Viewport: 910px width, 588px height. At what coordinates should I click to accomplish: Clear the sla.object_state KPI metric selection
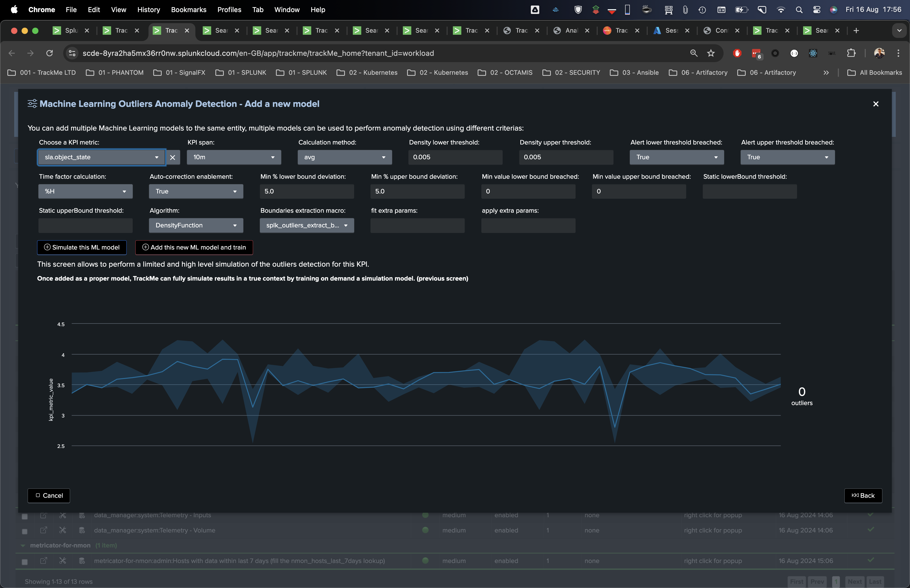[173, 157]
